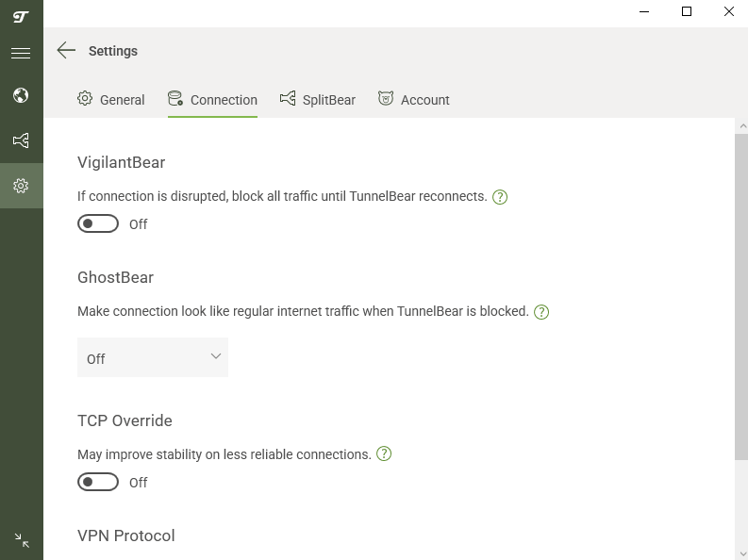Enable the TCP Override switch

point(98,482)
